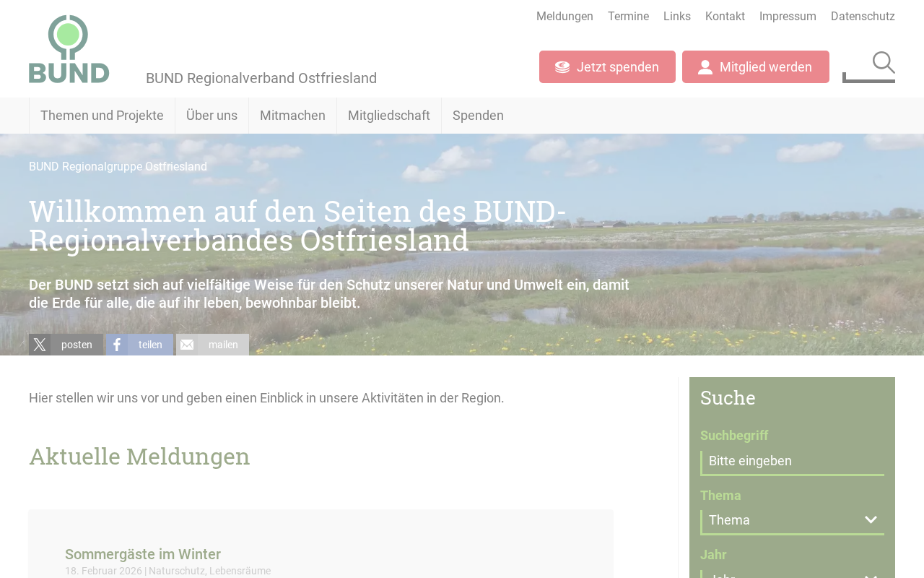The width and height of the screenshot is (924, 578).
Task: Click the X (Twitter) share icon
Action: 40,345
